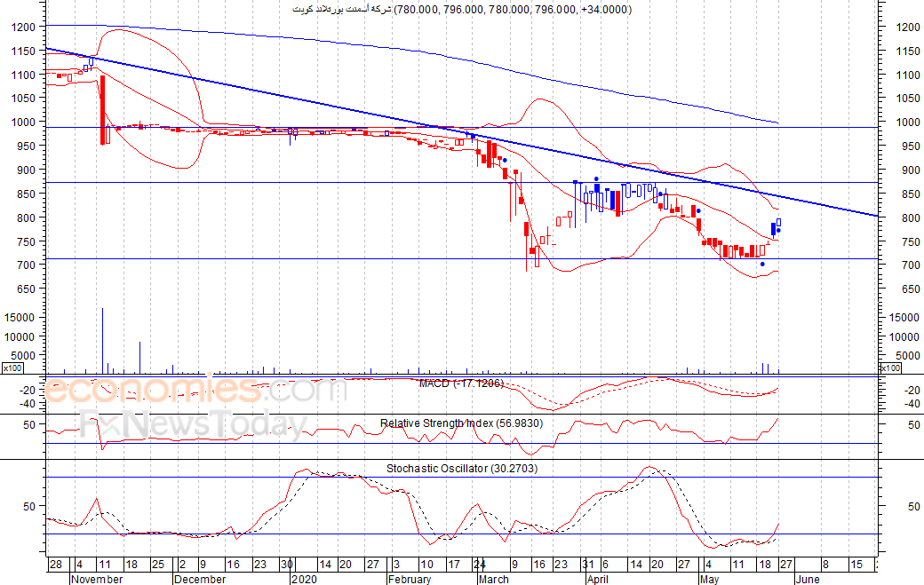Select the Stochastic Oscillator (30.2703) label
Viewport: 924px width, 585px height.
[461, 469]
